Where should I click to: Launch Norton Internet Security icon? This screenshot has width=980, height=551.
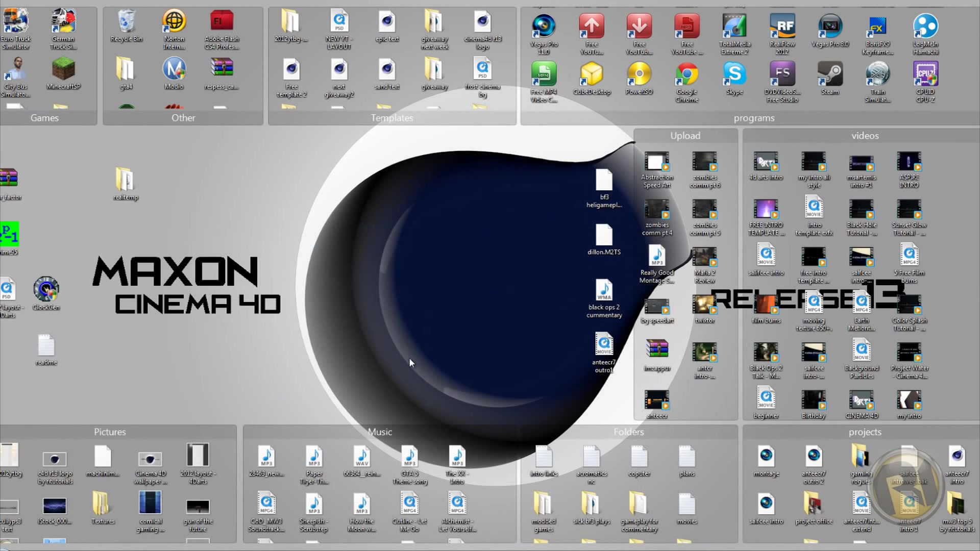click(174, 30)
